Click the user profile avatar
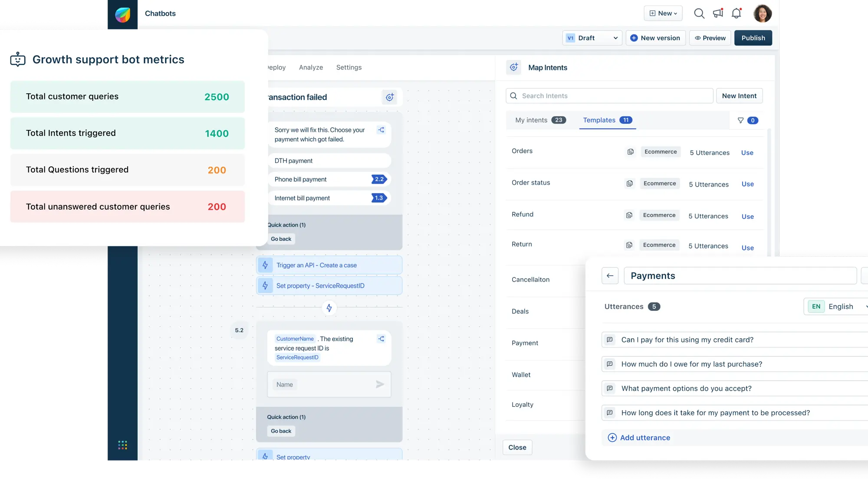Viewport: 868px width, 481px height. pos(763,13)
